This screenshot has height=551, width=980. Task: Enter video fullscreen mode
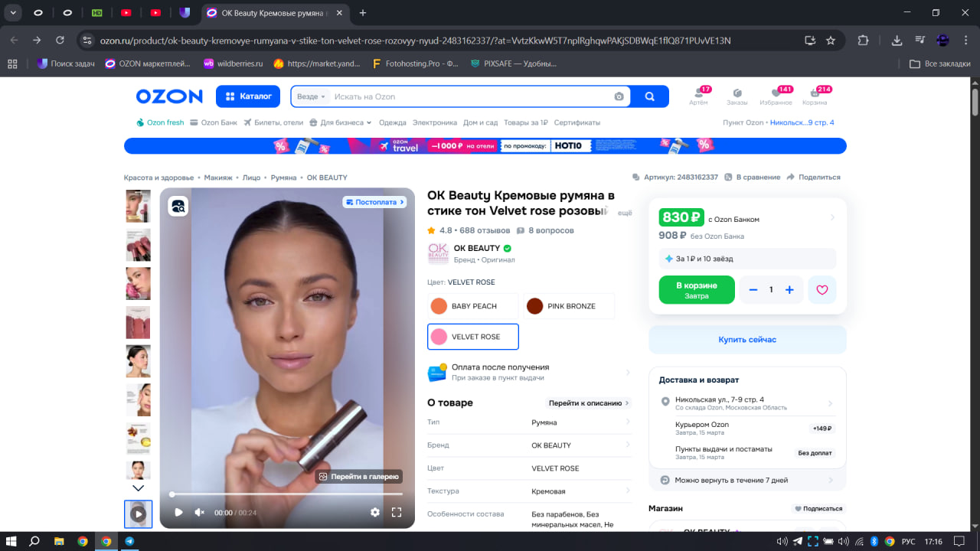[397, 512]
